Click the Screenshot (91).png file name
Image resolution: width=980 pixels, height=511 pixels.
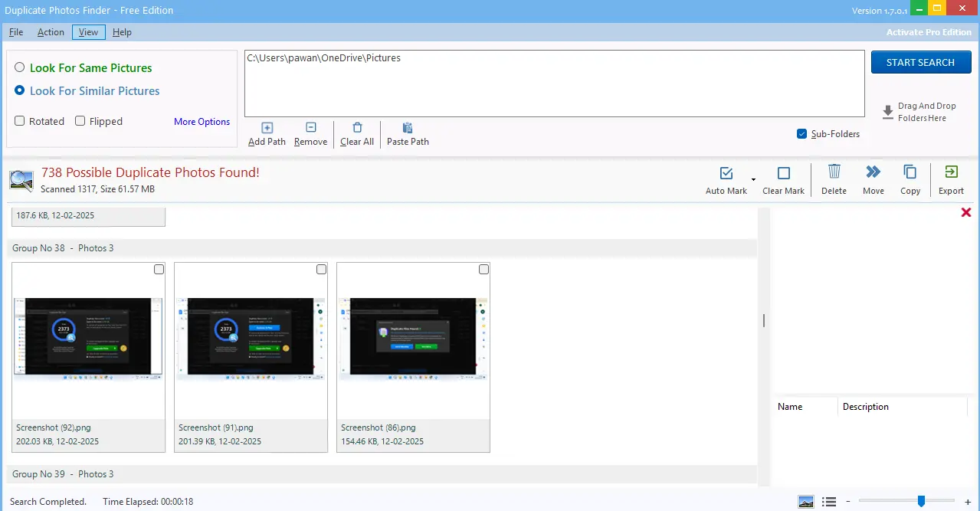click(216, 427)
